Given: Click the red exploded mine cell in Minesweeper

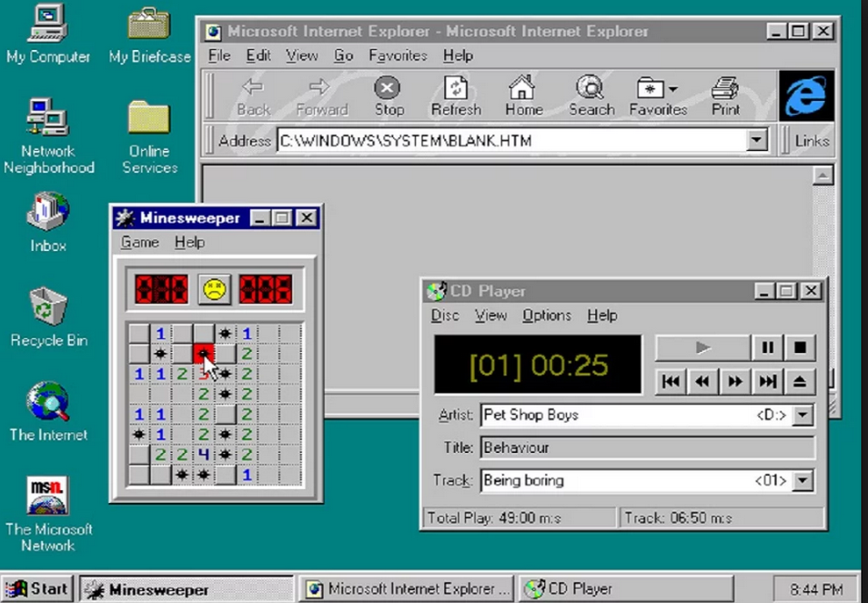Looking at the screenshot, I should (204, 353).
